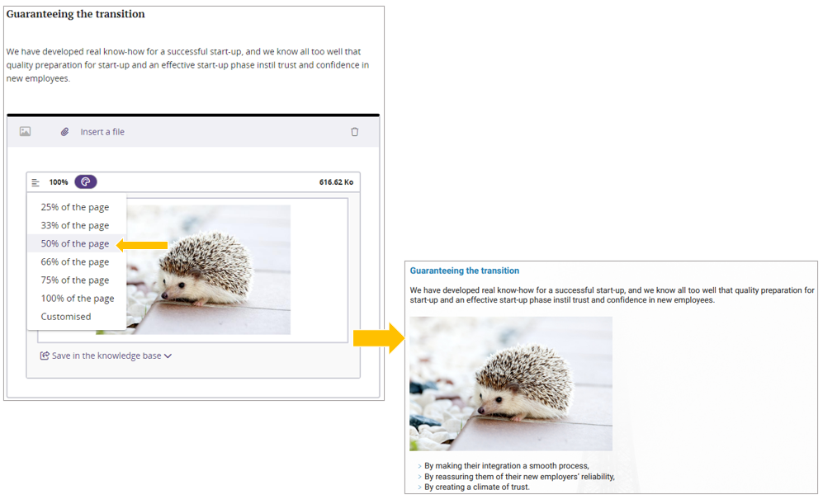
Task: Delete the block with the trash icon
Action: tap(355, 132)
